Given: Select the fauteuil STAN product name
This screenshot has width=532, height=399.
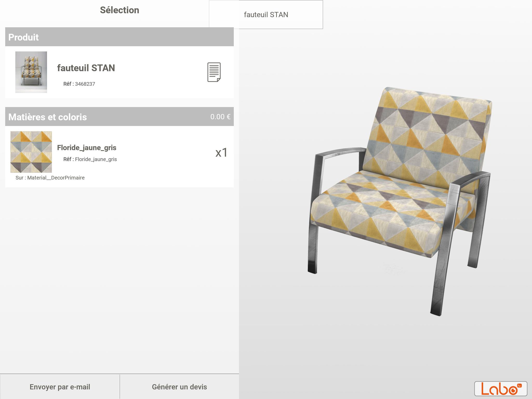Looking at the screenshot, I should coord(86,68).
